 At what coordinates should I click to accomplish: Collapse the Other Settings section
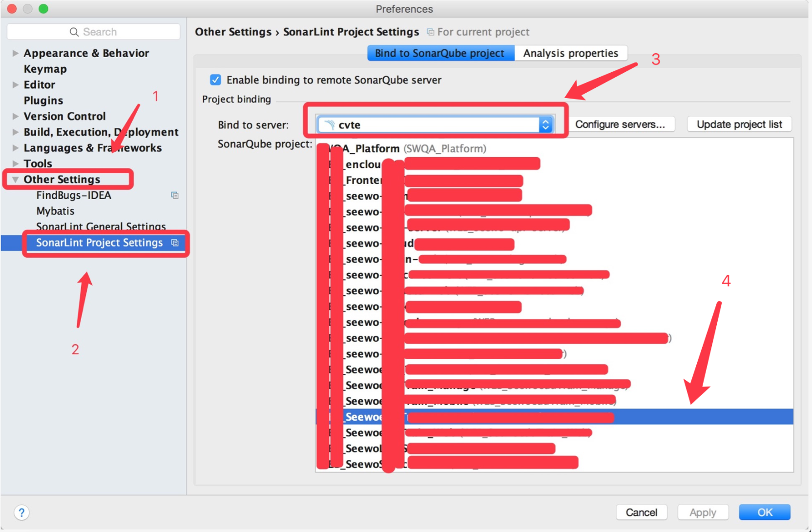(16, 179)
